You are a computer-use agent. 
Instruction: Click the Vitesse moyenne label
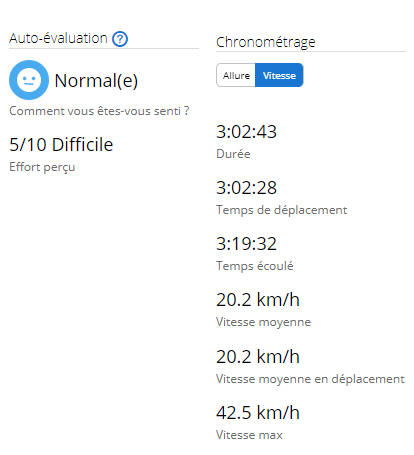coord(263,322)
